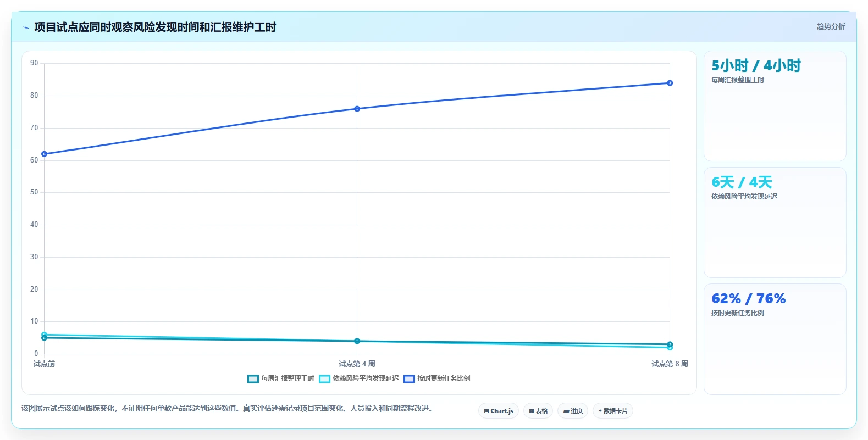This screenshot has width=868, height=440.
Task: Select the cyan 2 data point at 试点第 8 周
Action: click(670, 348)
